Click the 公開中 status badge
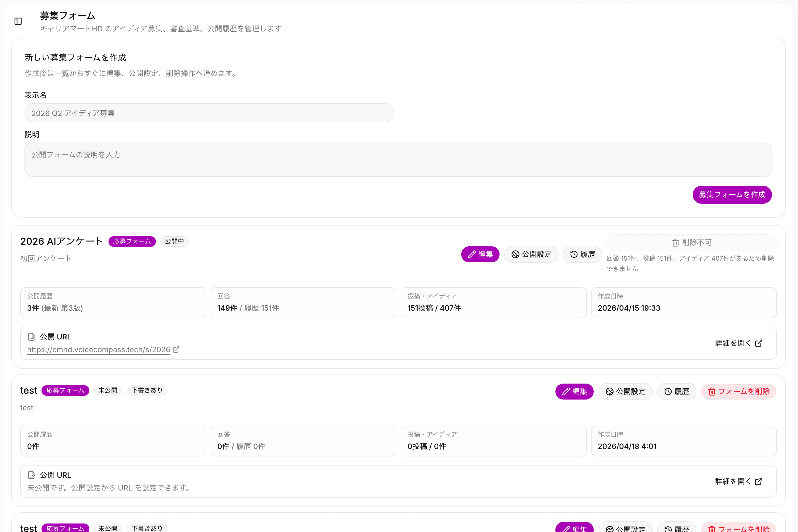Screen dimensions: 798x532 point(174,242)
